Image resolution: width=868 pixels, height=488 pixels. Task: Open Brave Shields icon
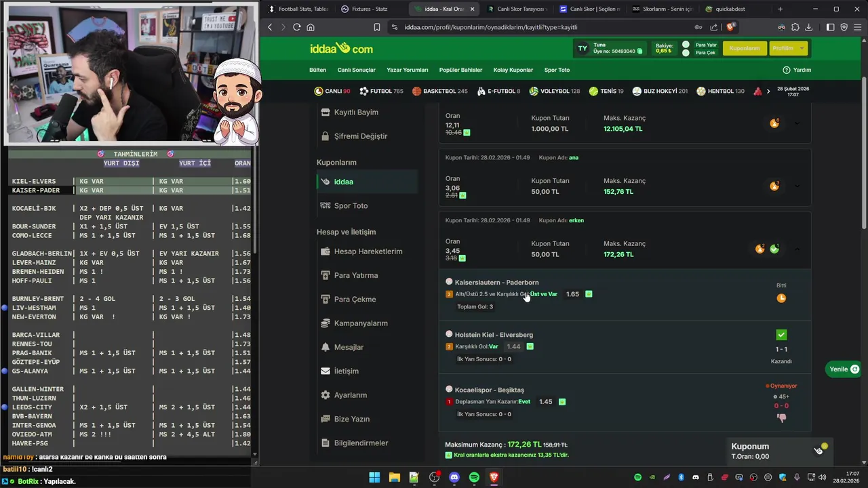coord(730,27)
